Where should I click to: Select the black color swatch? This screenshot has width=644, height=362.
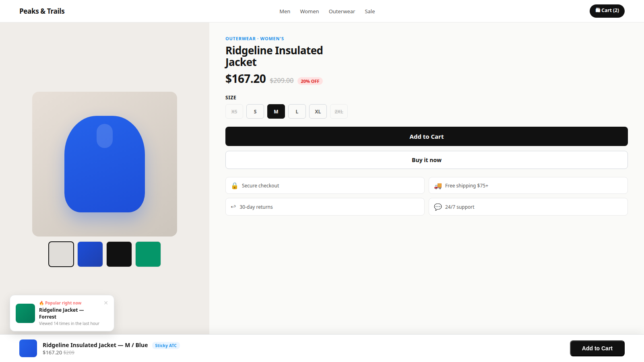coord(119,254)
